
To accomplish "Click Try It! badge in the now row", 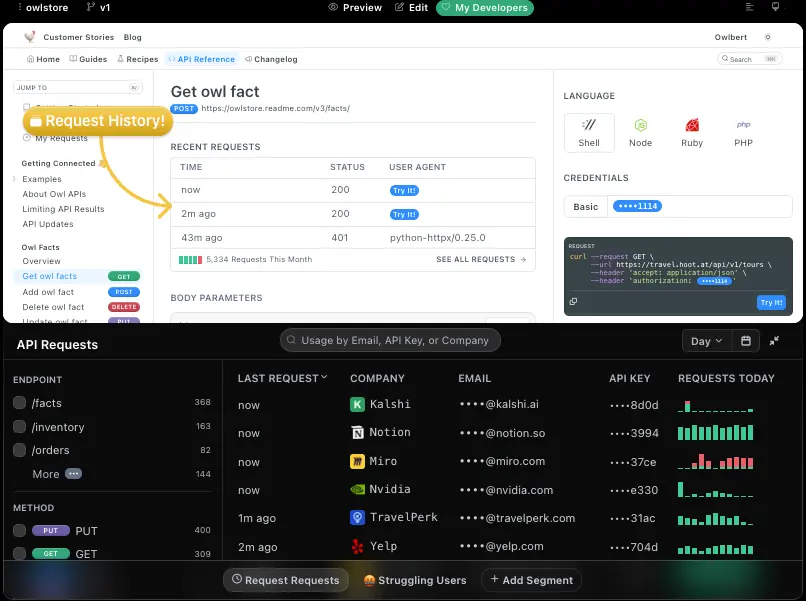I will coord(404,190).
